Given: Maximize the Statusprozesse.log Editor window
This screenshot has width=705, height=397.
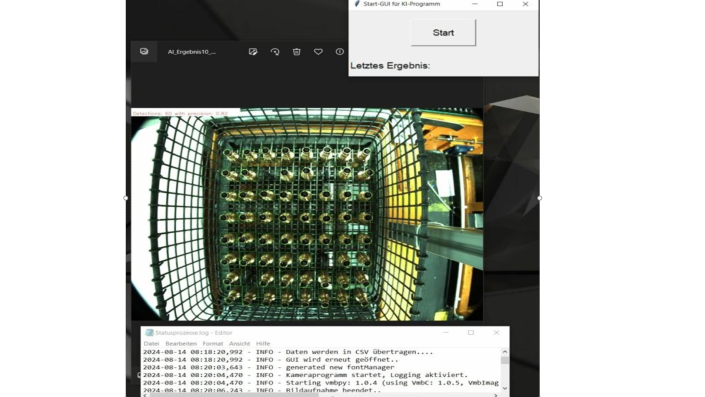Looking at the screenshot, I should tap(471, 333).
